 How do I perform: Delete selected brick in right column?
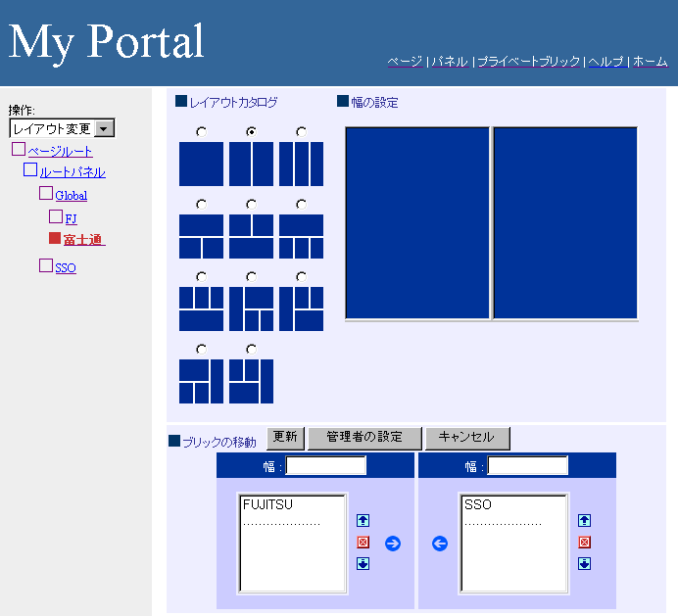click(585, 543)
